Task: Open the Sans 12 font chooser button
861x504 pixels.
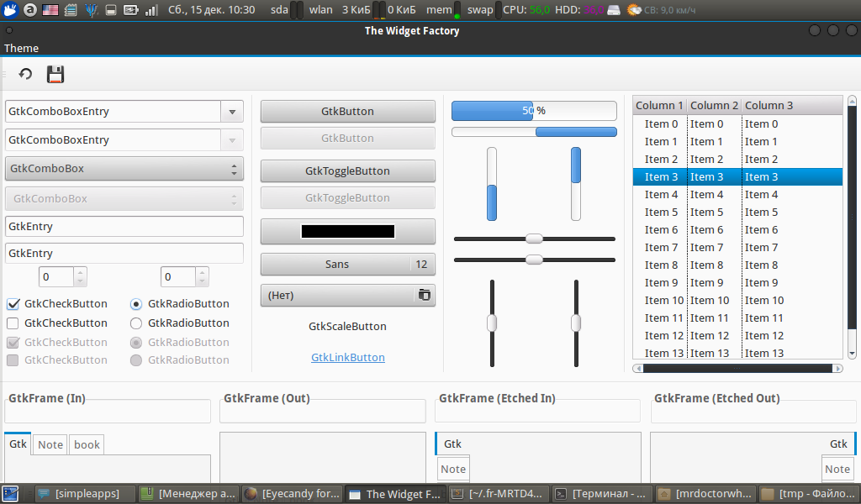Action: [x=347, y=265]
